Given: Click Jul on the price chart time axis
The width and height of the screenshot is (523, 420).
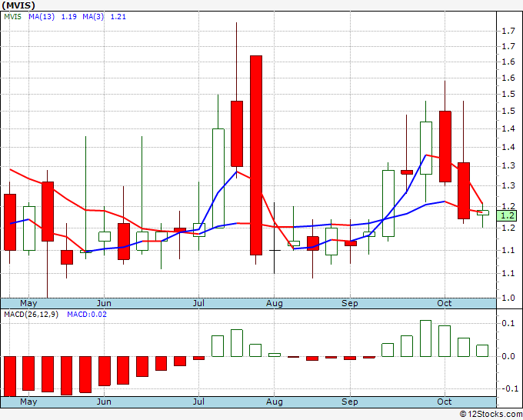Looking at the screenshot, I should coord(198,303).
